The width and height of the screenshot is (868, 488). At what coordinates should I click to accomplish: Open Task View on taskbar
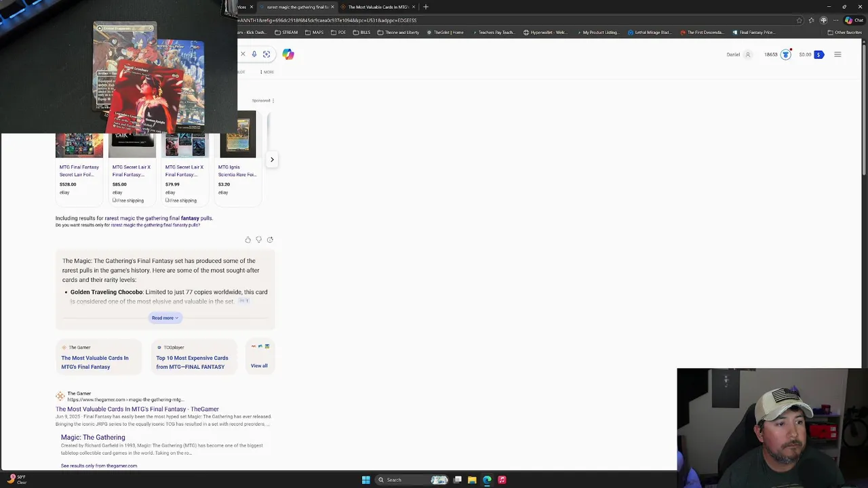point(458,480)
